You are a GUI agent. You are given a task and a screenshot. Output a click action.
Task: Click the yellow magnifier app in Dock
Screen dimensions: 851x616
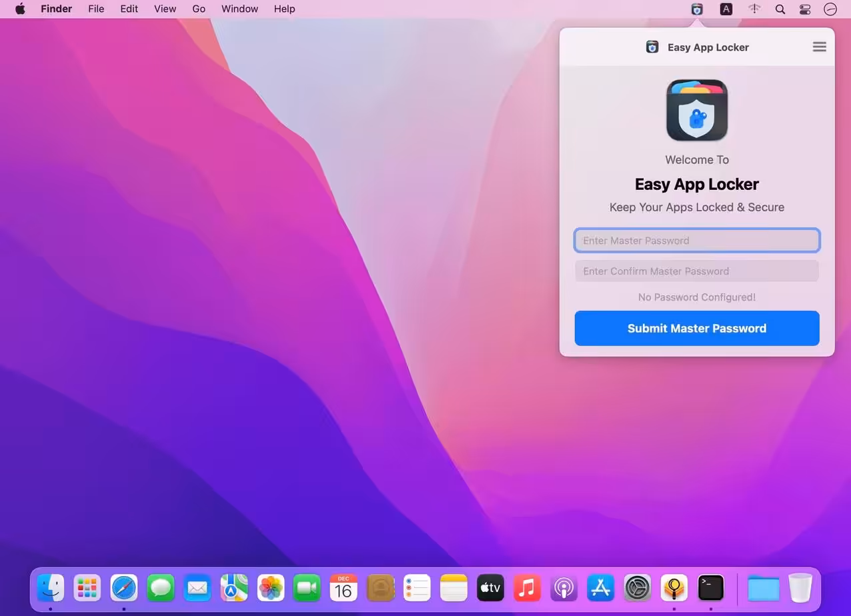coord(674,588)
